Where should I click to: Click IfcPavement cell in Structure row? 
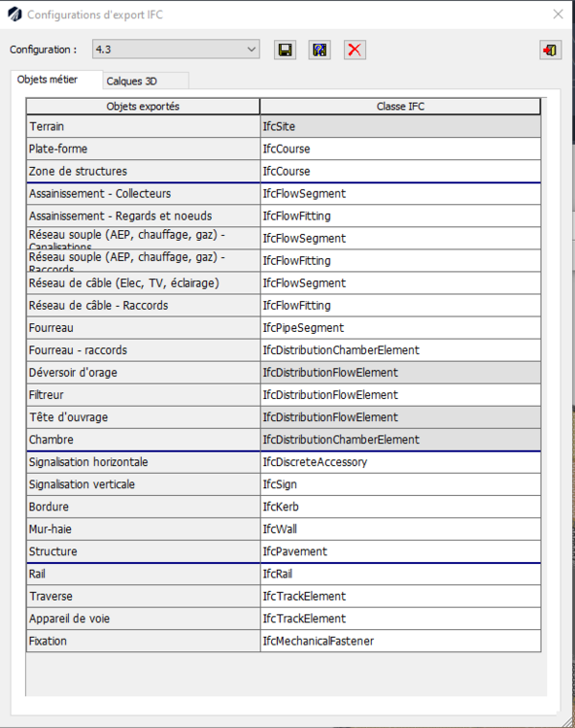coord(400,551)
